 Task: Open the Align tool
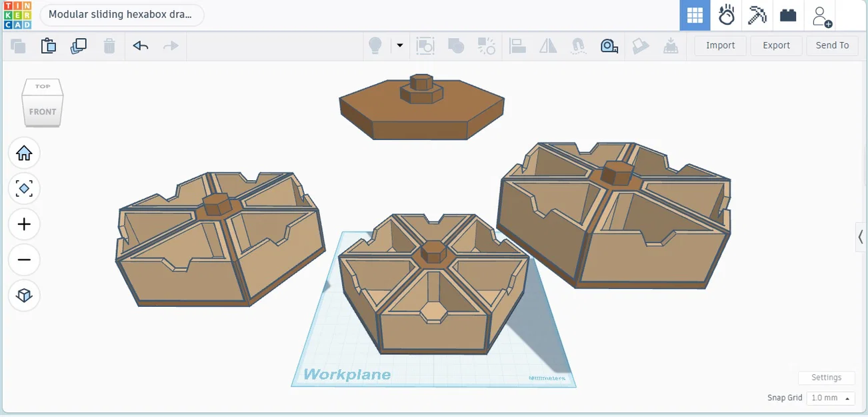coord(517,45)
